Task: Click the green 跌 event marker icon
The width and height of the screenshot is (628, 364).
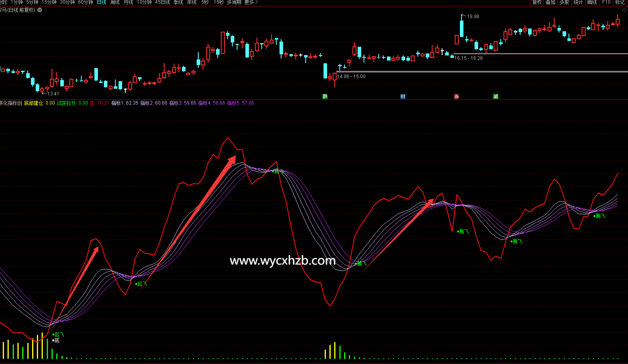Action: (x=325, y=96)
